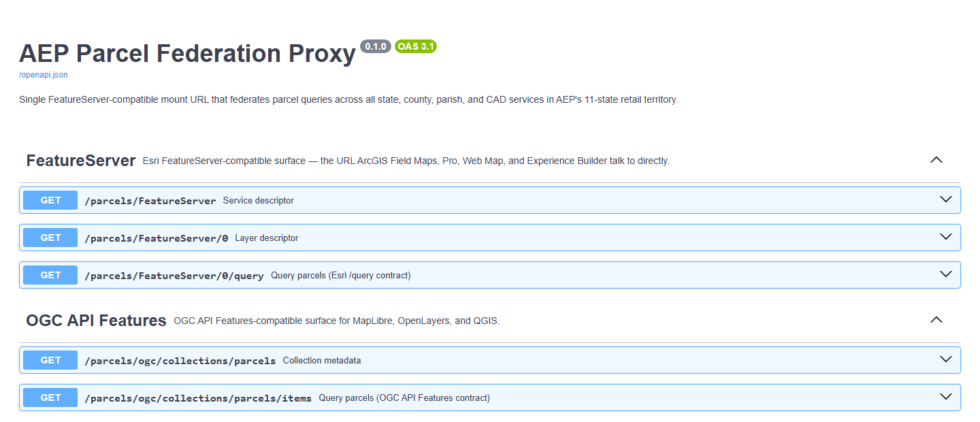Expand the Collection metadata row chevron
Viewport: 980px width, 422px height.
[x=945, y=359]
